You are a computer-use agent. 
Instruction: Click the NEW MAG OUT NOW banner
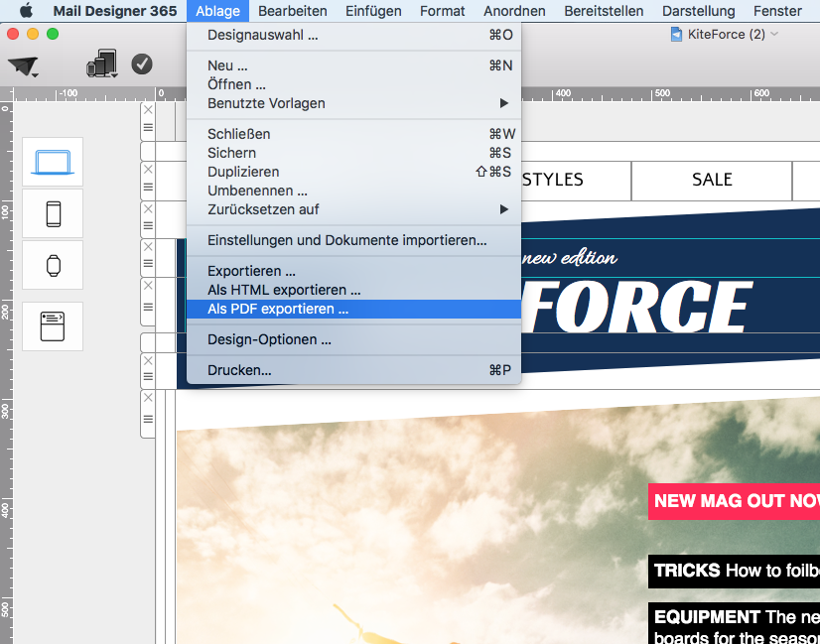click(x=735, y=501)
